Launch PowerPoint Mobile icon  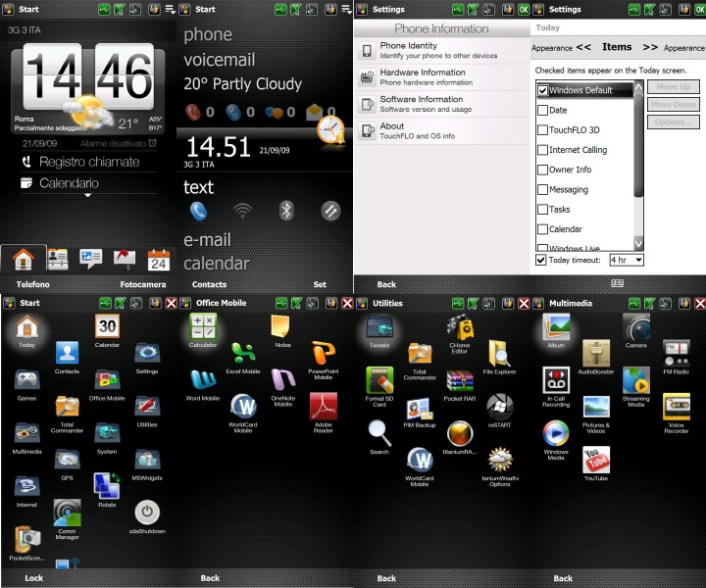point(323,353)
